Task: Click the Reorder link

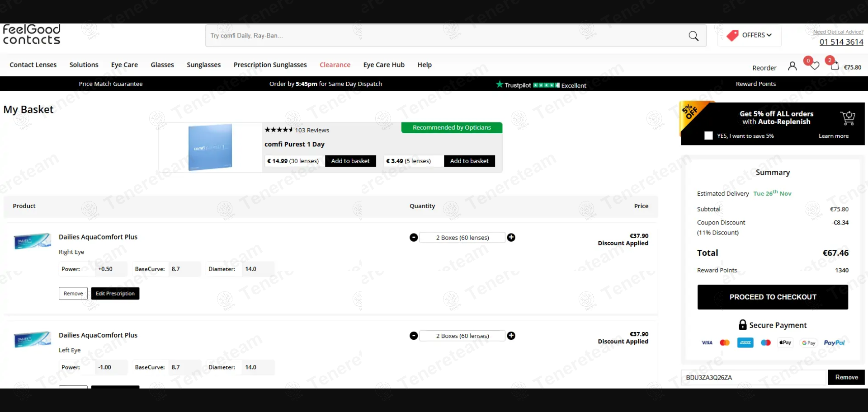Action: tap(764, 68)
